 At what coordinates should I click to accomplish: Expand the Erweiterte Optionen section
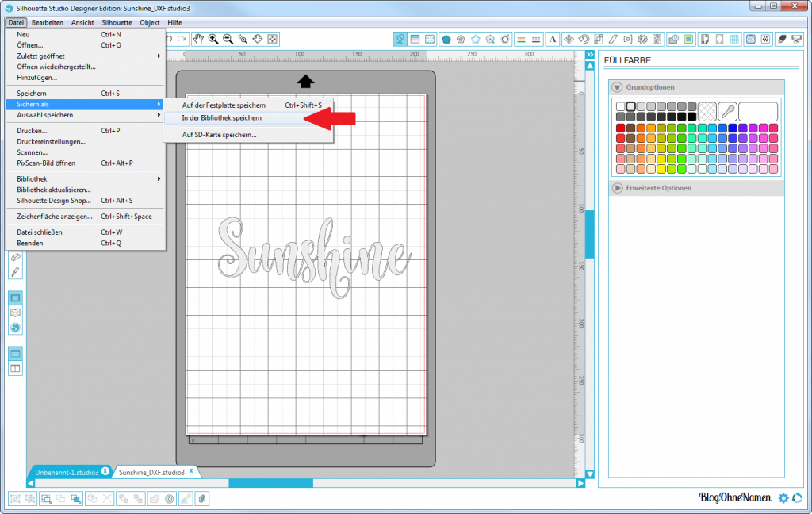pos(618,188)
